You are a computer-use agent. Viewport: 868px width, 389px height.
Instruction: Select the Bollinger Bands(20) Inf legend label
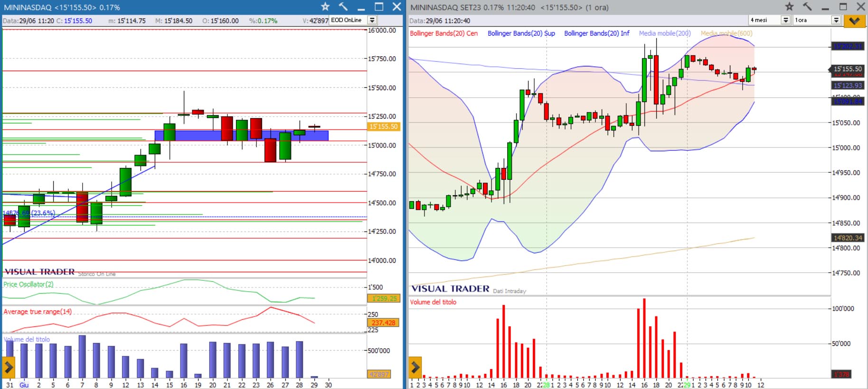click(x=596, y=33)
